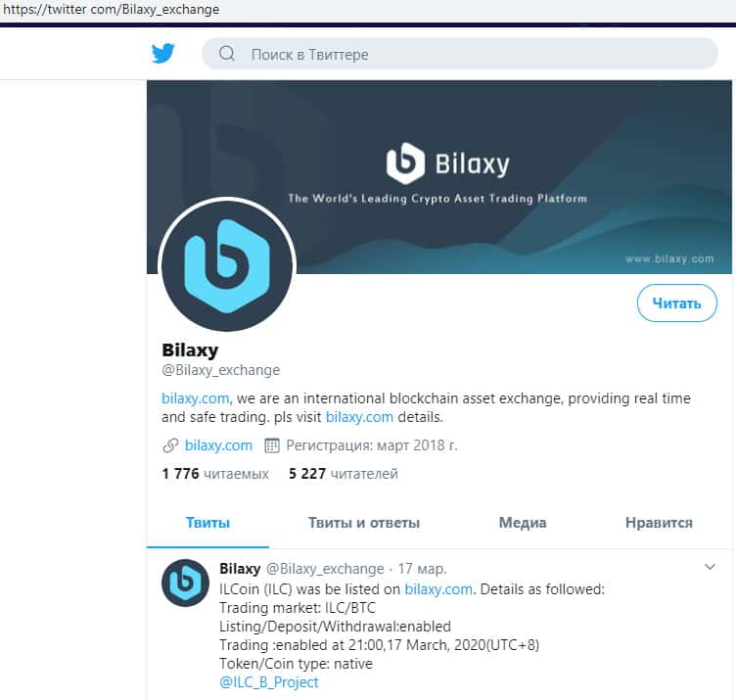Open the Твиты и ответы tab
736x700 pixels.
pyautogui.click(x=364, y=523)
